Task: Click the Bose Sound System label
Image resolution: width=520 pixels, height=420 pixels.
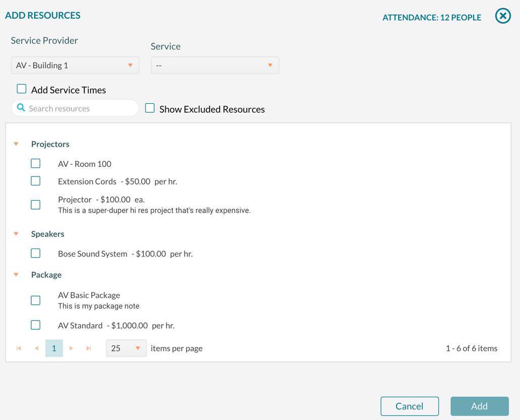Action: pos(125,254)
